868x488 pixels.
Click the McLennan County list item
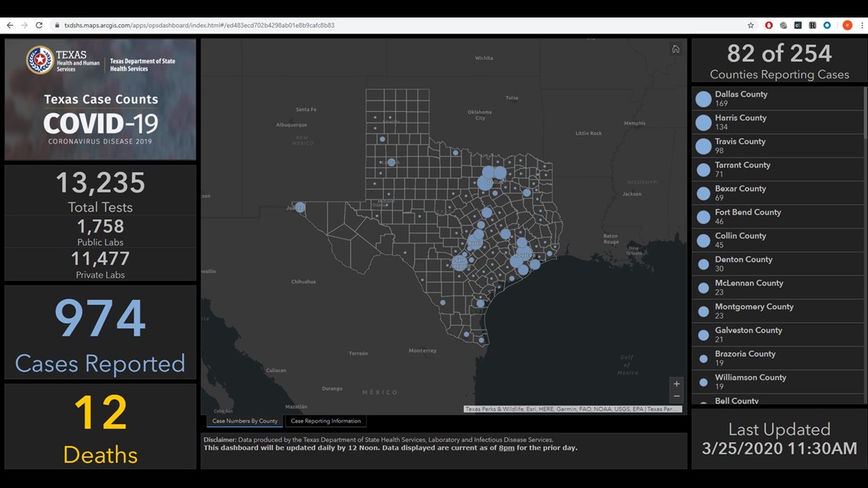778,288
